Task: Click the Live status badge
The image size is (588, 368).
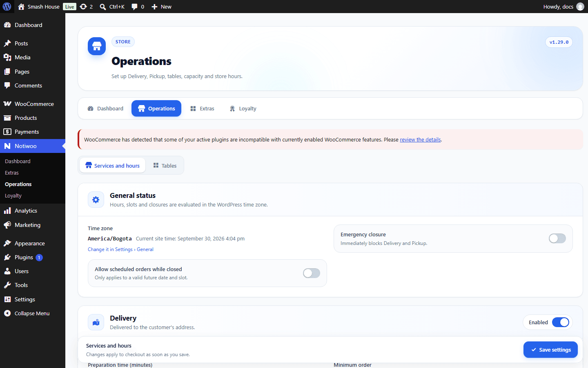Action: tap(70, 7)
